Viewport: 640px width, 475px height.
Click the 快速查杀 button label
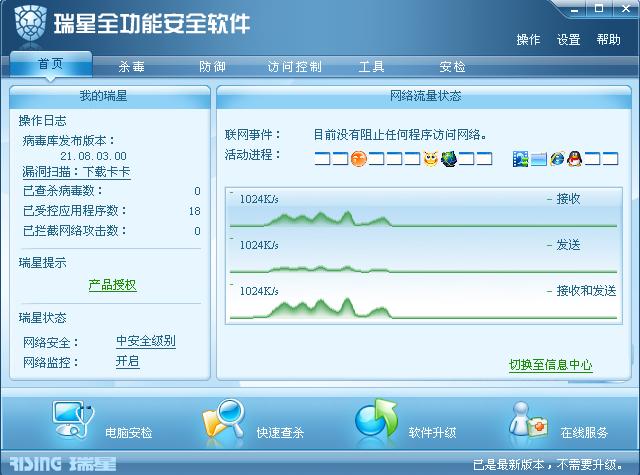click(280, 433)
